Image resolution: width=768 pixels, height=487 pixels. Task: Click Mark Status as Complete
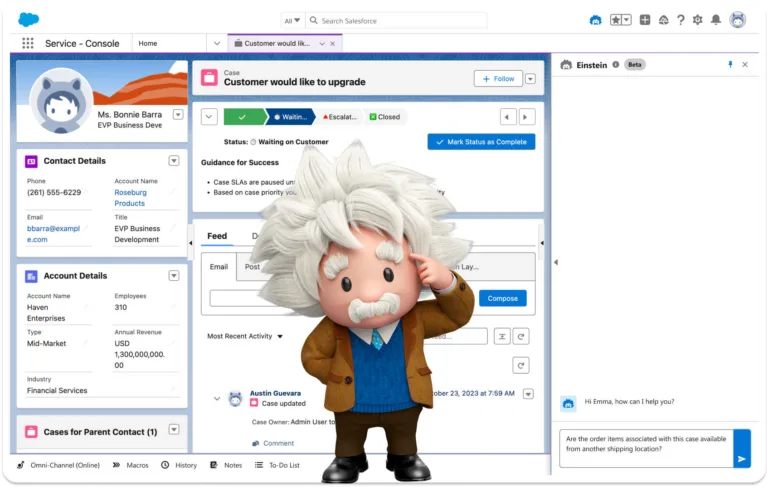coord(481,142)
